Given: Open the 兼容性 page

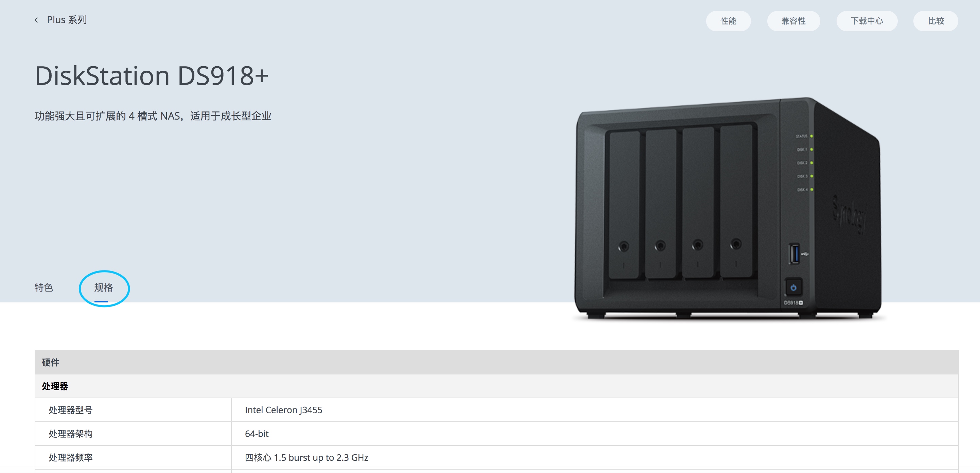Looking at the screenshot, I should [793, 21].
